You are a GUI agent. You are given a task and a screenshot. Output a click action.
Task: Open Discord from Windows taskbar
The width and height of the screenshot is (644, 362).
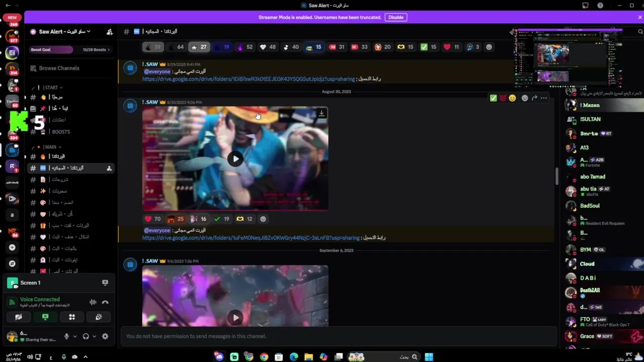point(219,357)
